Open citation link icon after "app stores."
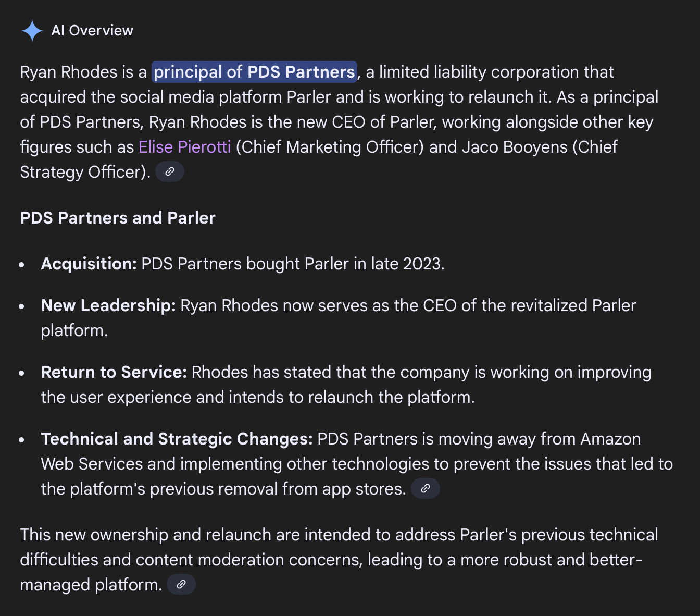The image size is (700, 616). [x=426, y=489]
